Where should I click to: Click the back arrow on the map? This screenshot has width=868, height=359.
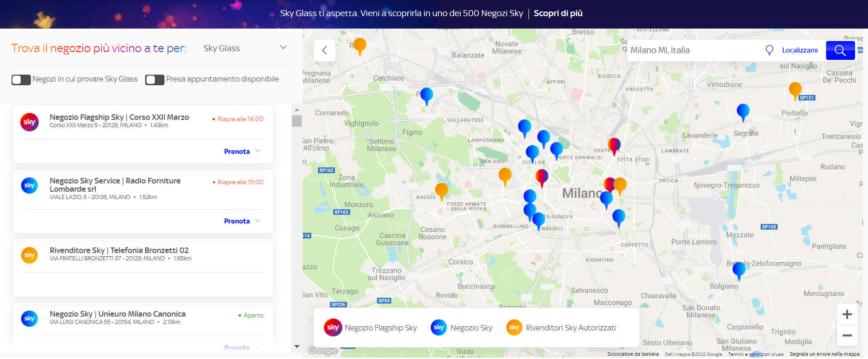click(324, 50)
